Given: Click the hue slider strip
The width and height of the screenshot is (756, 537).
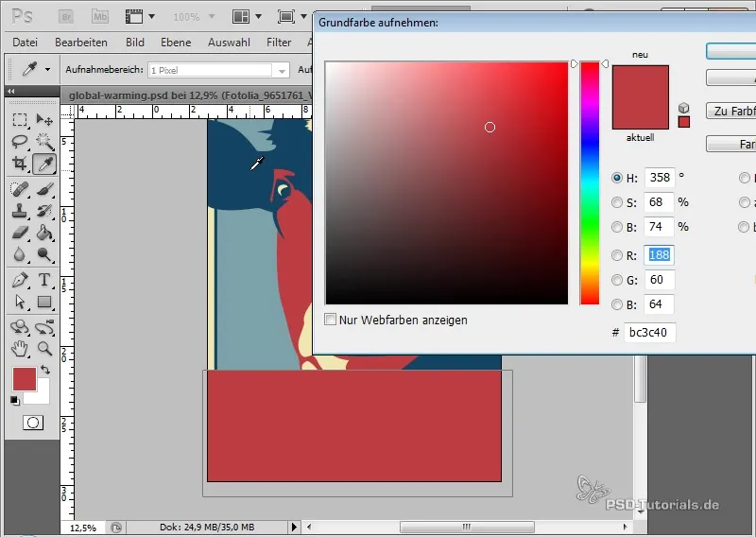Looking at the screenshot, I should coord(589,182).
